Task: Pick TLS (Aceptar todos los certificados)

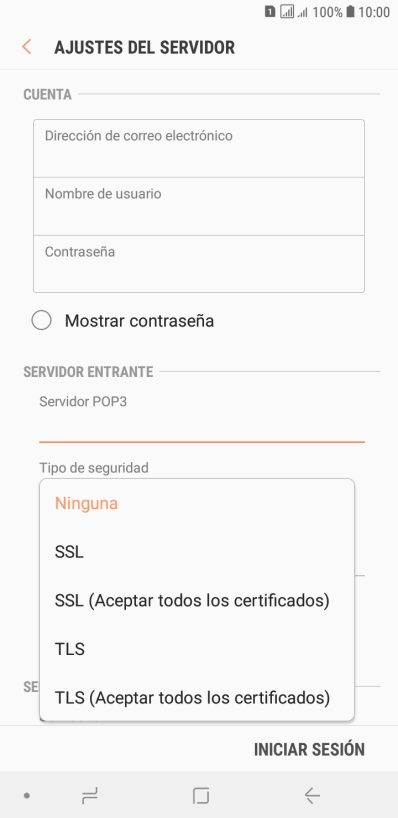Action: click(x=197, y=697)
